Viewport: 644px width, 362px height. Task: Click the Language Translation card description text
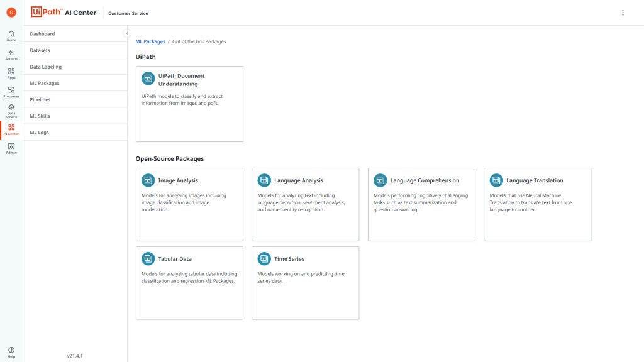tap(531, 202)
